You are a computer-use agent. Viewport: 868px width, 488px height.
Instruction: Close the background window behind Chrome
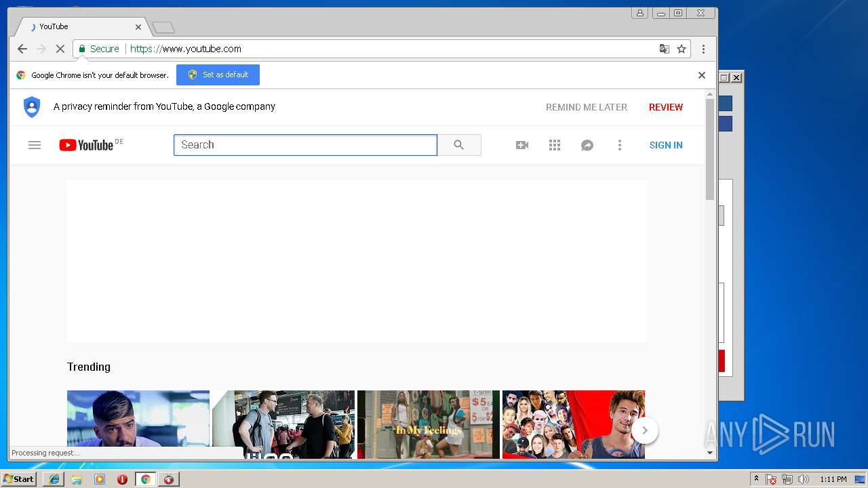[x=736, y=78]
